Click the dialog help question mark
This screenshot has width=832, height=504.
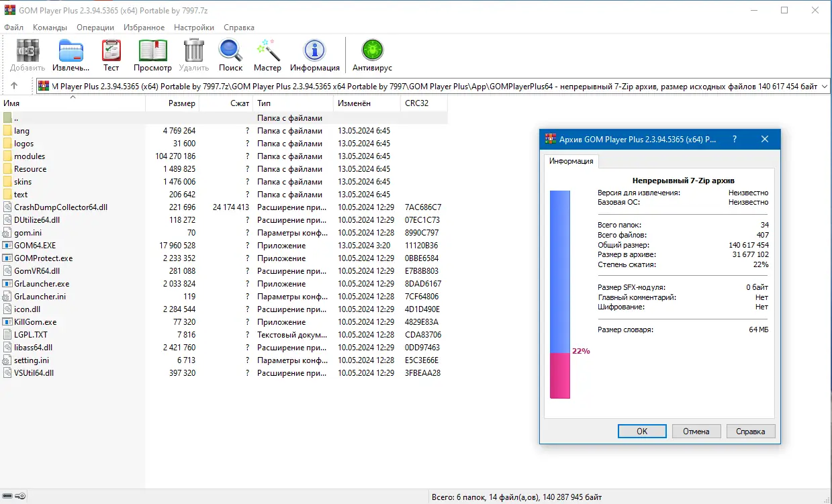[733, 139]
